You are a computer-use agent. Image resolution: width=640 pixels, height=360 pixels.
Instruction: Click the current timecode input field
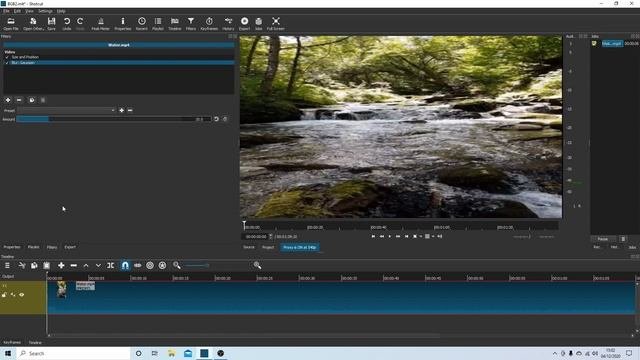pyautogui.click(x=256, y=237)
